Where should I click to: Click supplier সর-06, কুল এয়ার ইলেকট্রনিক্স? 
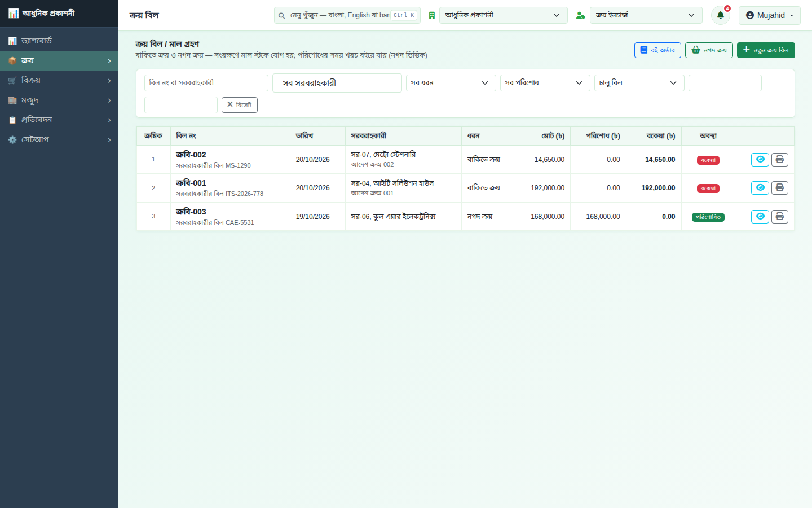[x=393, y=217]
